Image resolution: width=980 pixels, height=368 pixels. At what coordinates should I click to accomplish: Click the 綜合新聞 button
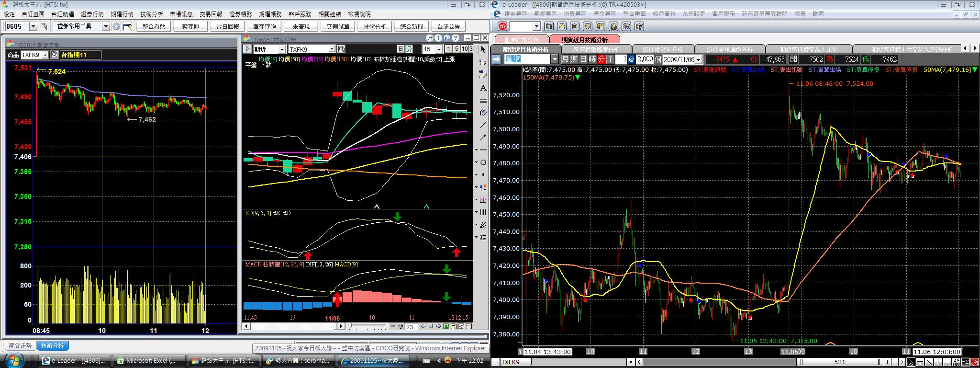412,26
